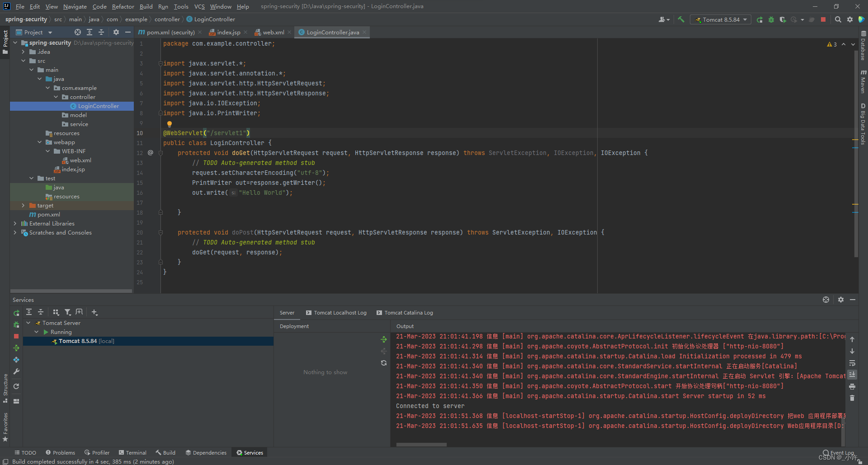
Task: Rerun Tomcat from the main toolbar
Action: 759,19
